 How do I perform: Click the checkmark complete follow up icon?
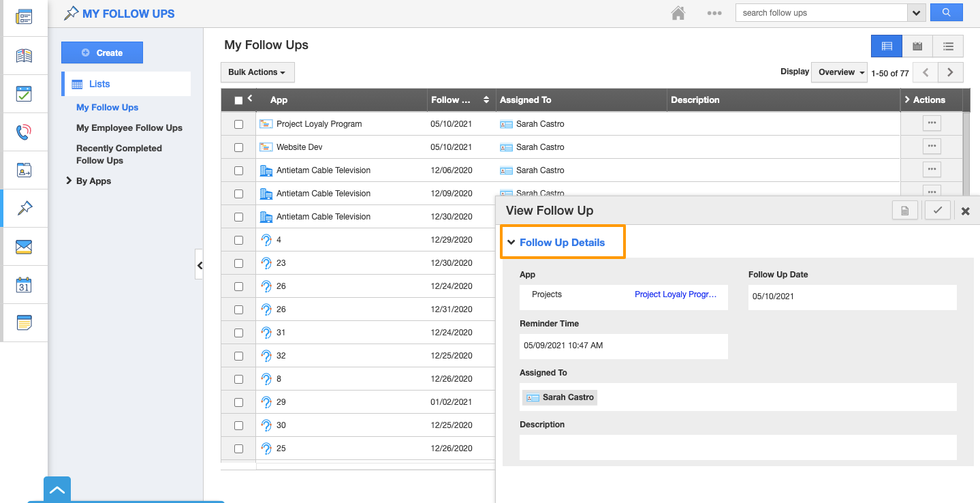point(937,211)
